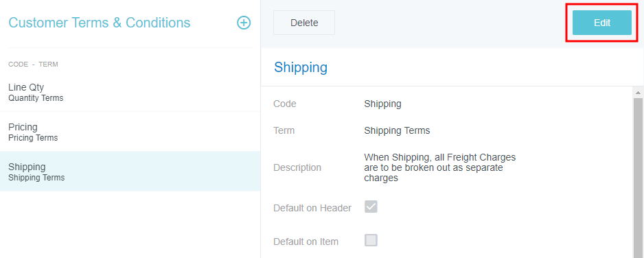Click the Default on Header label

point(312,208)
